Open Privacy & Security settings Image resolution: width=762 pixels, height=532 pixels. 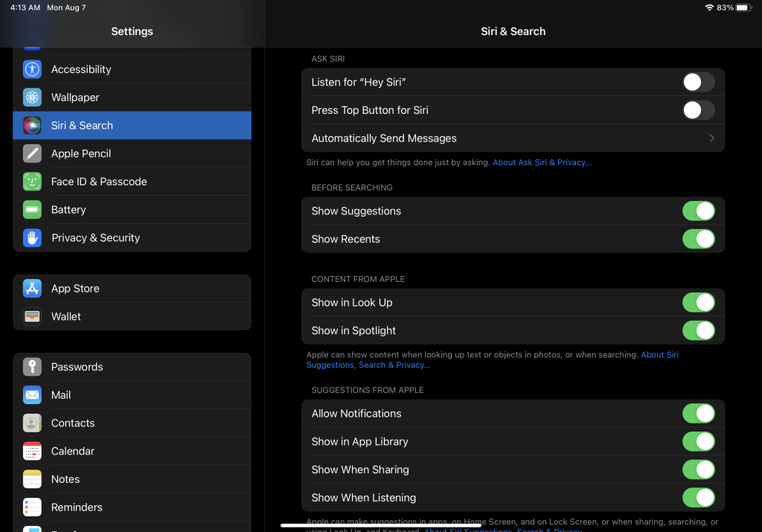pyautogui.click(x=132, y=237)
